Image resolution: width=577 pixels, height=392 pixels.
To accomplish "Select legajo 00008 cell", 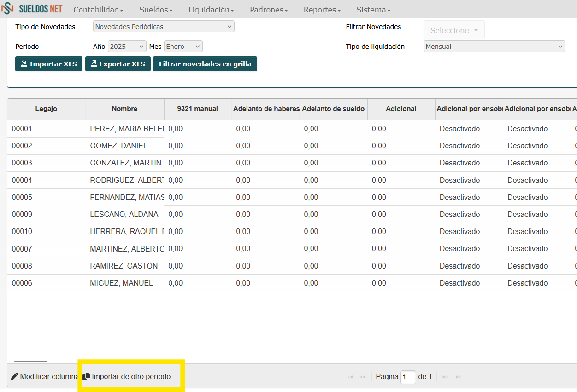I will pos(47,266).
